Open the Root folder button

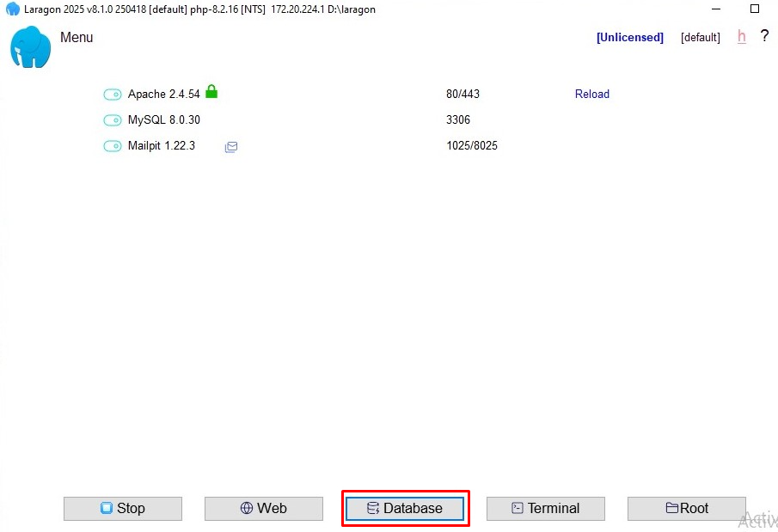click(x=686, y=508)
